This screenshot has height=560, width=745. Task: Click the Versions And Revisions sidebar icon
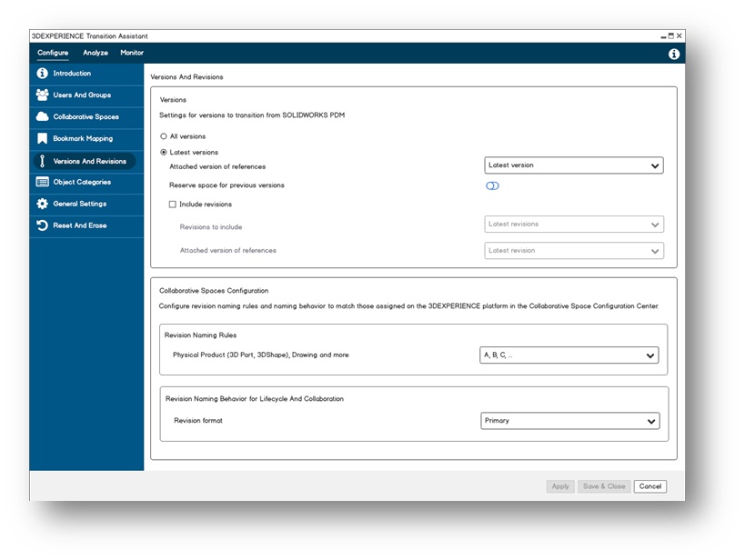click(x=42, y=161)
